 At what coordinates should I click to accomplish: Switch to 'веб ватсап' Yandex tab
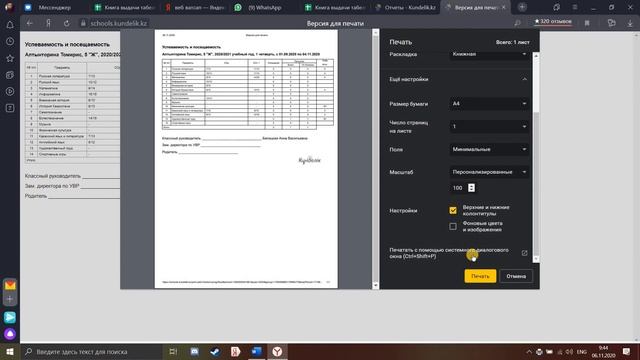[195, 7]
